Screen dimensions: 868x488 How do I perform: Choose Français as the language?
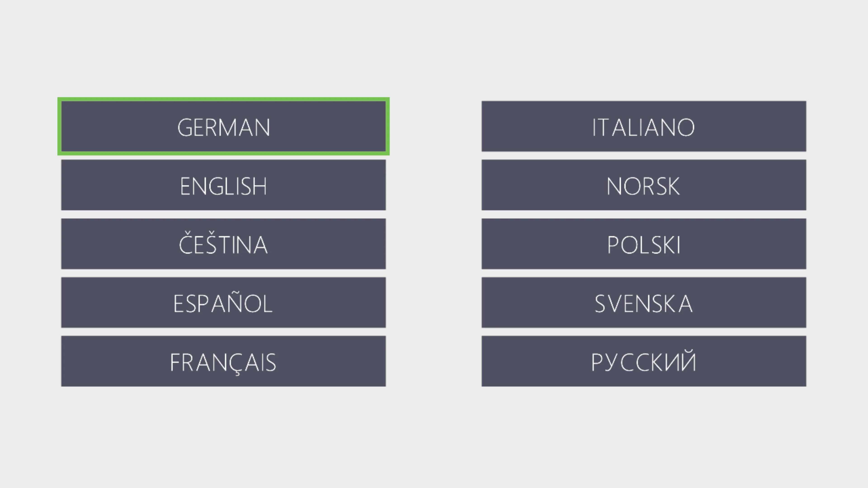coord(223,361)
